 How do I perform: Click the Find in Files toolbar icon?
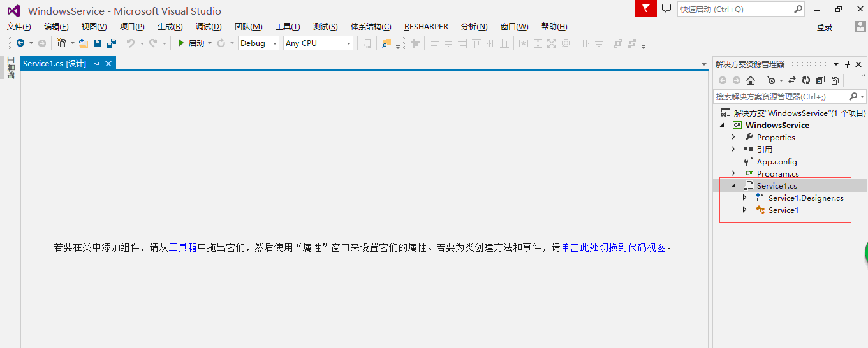(386, 43)
